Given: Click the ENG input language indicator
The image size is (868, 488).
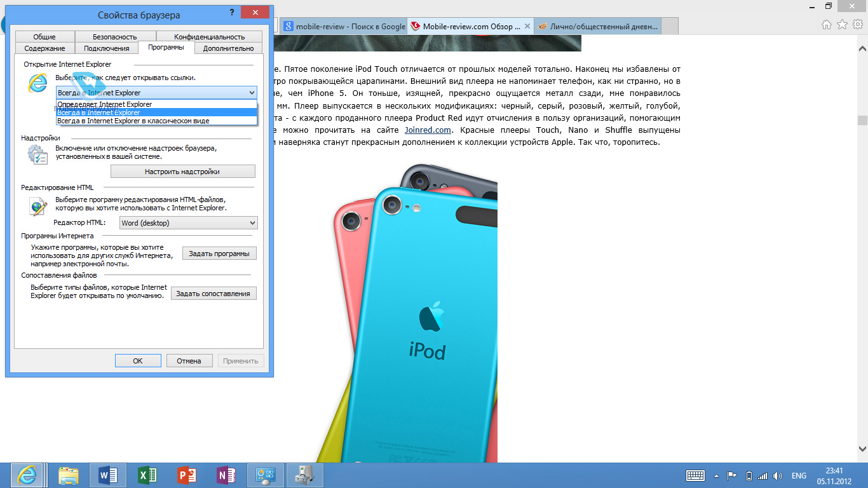Looking at the screenshot, I should tap(799, 475).
